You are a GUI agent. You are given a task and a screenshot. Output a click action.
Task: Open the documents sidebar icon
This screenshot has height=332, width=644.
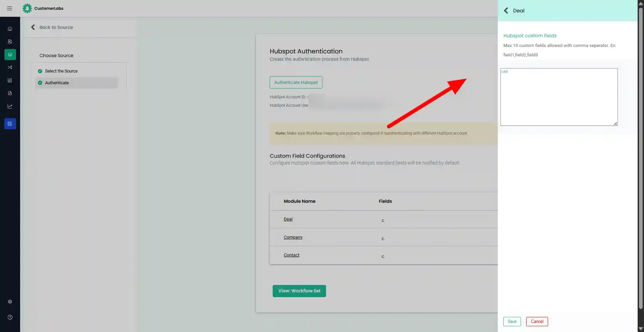[x=10, y=93]
